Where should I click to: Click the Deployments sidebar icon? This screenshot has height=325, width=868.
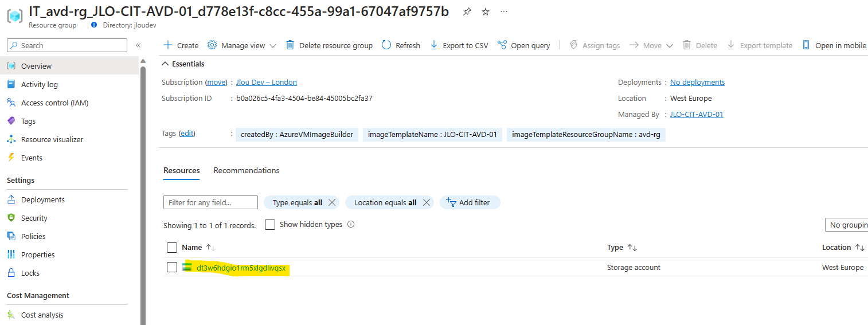(x=11, y=199)
